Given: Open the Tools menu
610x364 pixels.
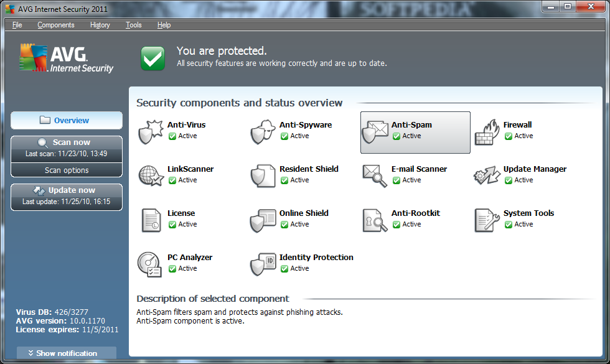Looking at the screenshot, I should 133,25.
